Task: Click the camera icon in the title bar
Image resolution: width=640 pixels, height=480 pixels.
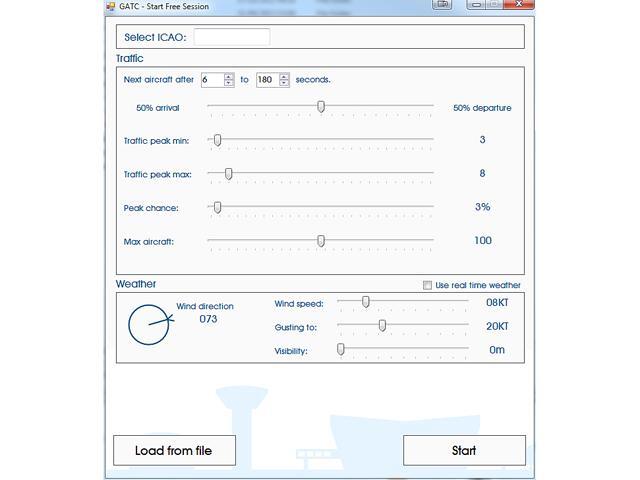Action: (442, 5)
